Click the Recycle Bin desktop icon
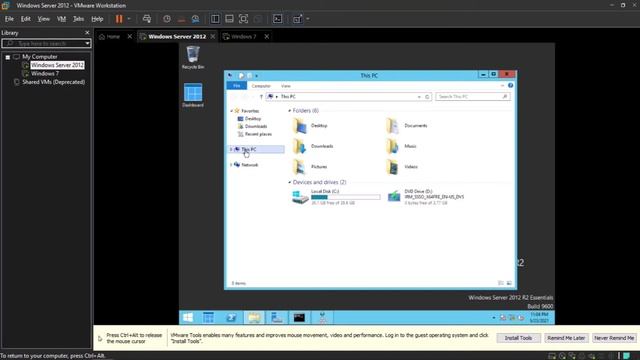The image size is (640, 360). (x=193, y=58)
